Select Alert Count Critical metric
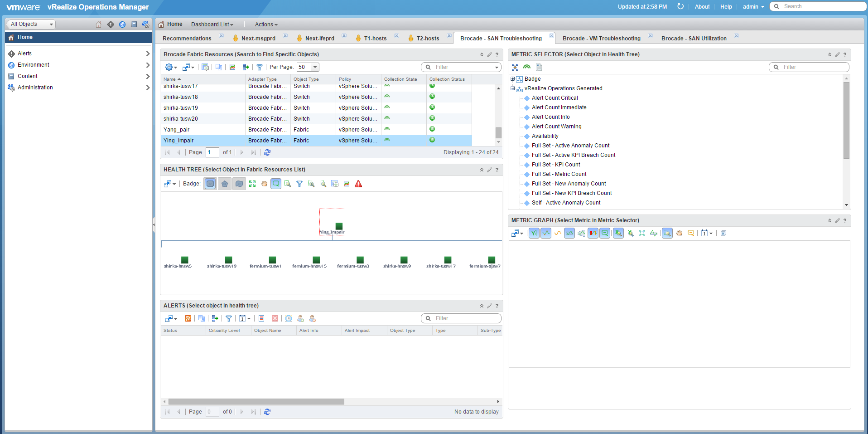Screen dimensions: 868x434 coord(555,98)
